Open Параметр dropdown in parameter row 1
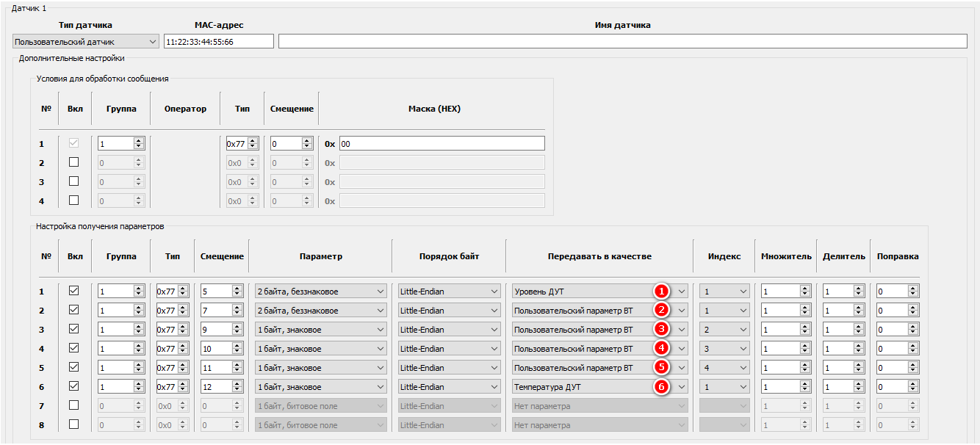 (x=320, y=292)
